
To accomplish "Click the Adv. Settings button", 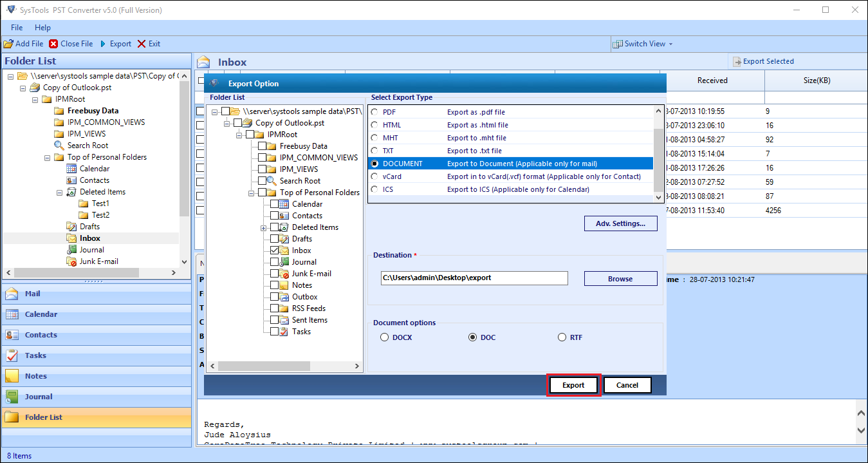I will pyautogui.click(x=620, y=223).
